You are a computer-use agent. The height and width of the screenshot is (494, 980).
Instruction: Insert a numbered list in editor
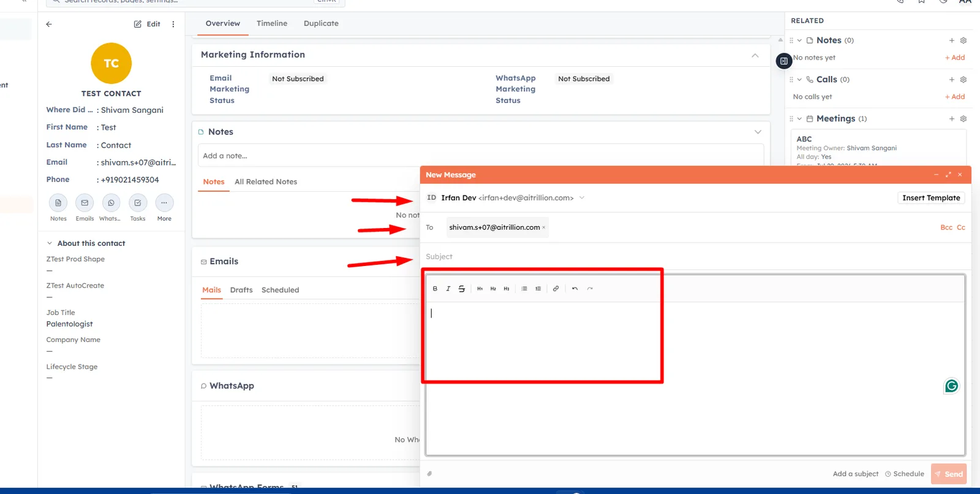click(538, 289)
